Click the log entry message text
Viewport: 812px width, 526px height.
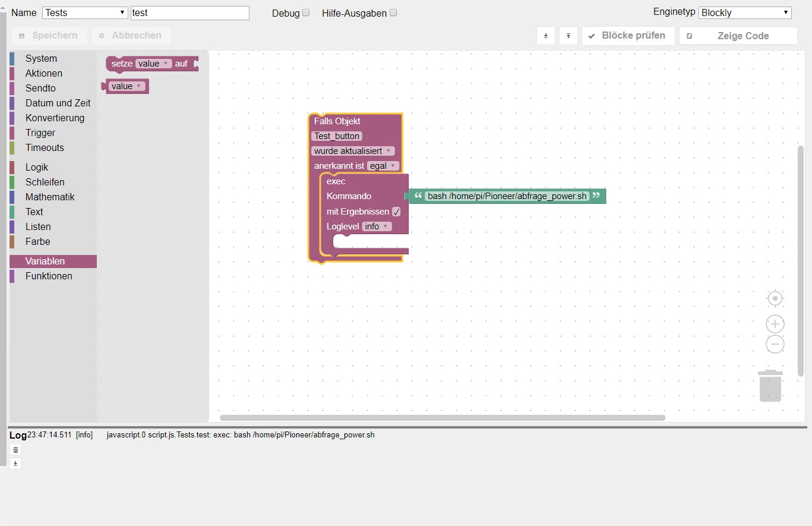pyautogui.click(x=241, y=435)
